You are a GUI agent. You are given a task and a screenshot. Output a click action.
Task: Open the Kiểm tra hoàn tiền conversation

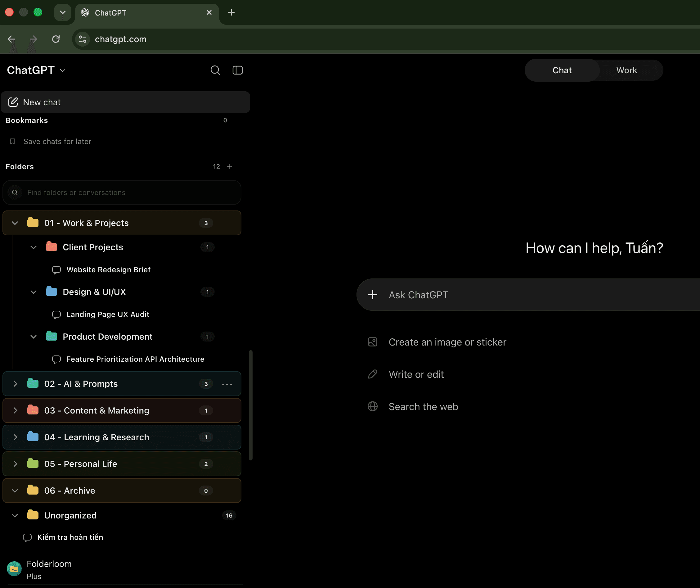(70, 537)
